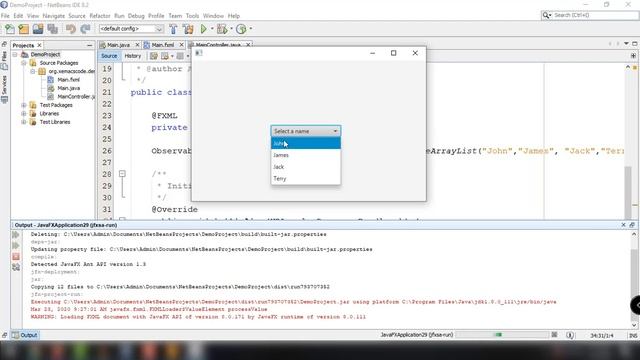Click the Build Project hammer icon

click(173, 29)
